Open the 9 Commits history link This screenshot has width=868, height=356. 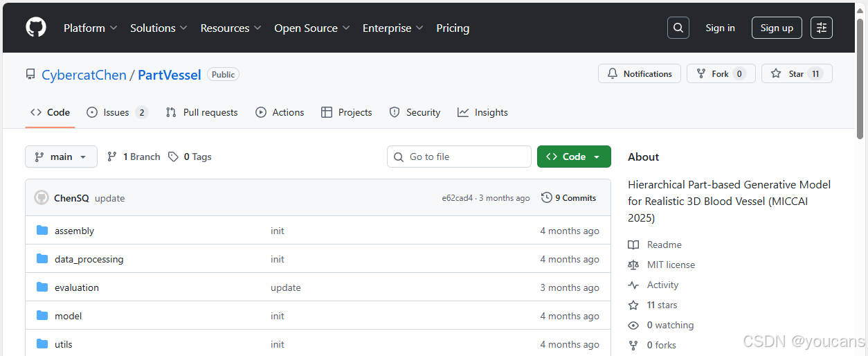(568, 197)
